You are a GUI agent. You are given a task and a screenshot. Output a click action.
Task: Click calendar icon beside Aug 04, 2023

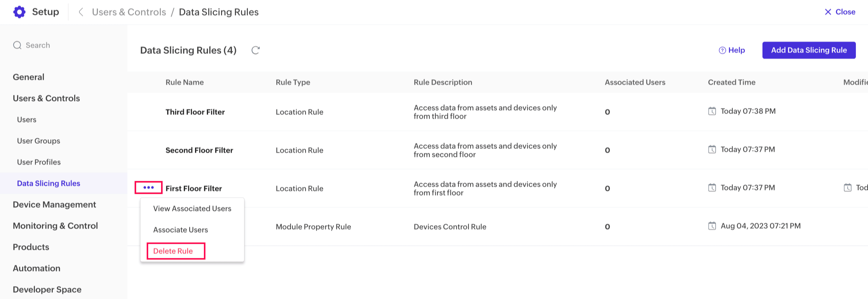click(x=712, y=226)
